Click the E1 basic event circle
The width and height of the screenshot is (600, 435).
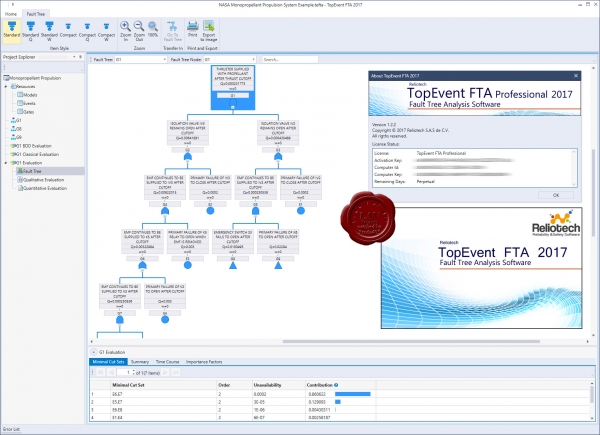[301, 211]
